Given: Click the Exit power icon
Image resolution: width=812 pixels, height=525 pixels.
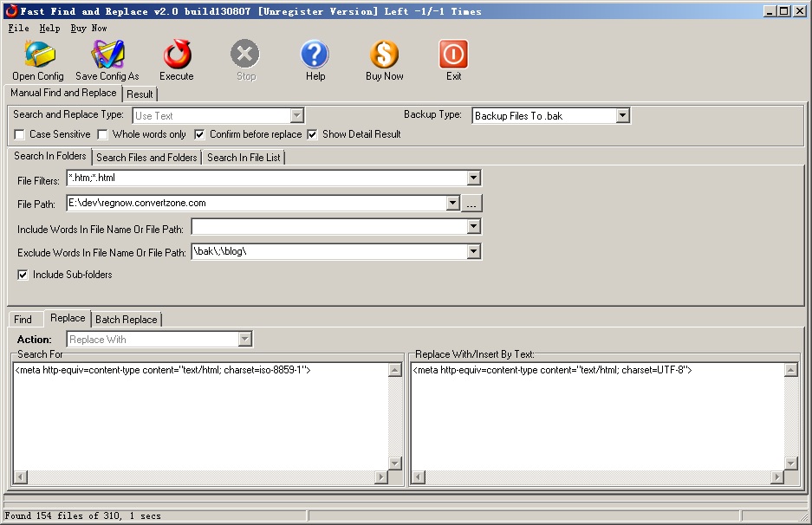Looking at the screenshot, I should [x=453, y=55].
